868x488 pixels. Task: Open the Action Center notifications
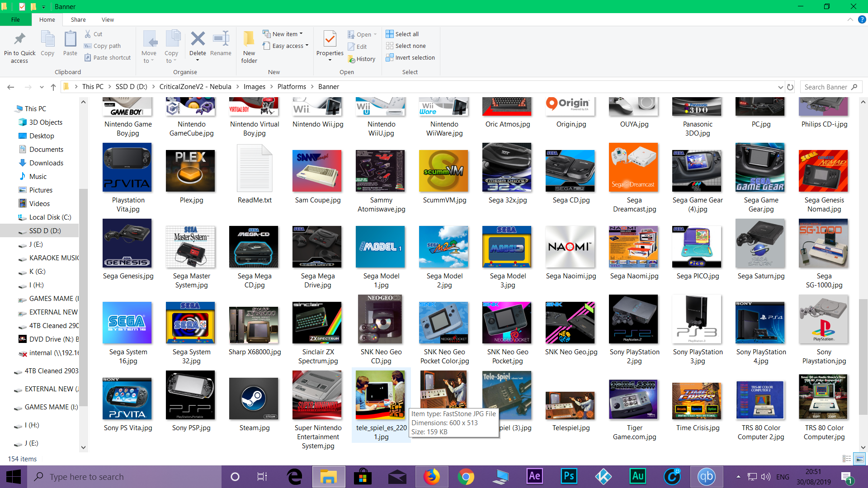pyautogui.click(x=846, y=477)
